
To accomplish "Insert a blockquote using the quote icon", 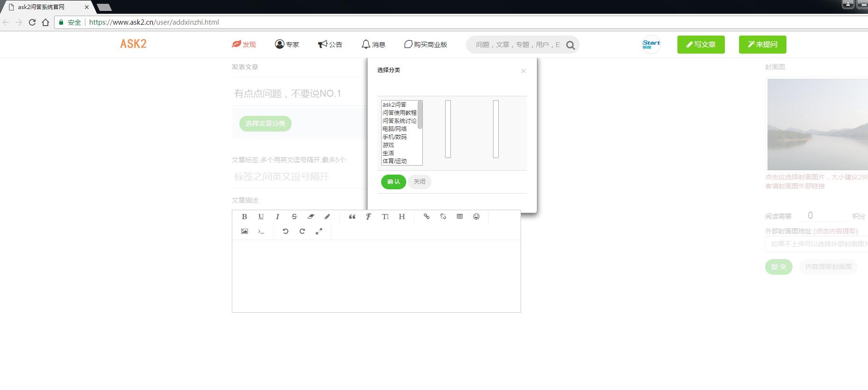I will 352,216.
